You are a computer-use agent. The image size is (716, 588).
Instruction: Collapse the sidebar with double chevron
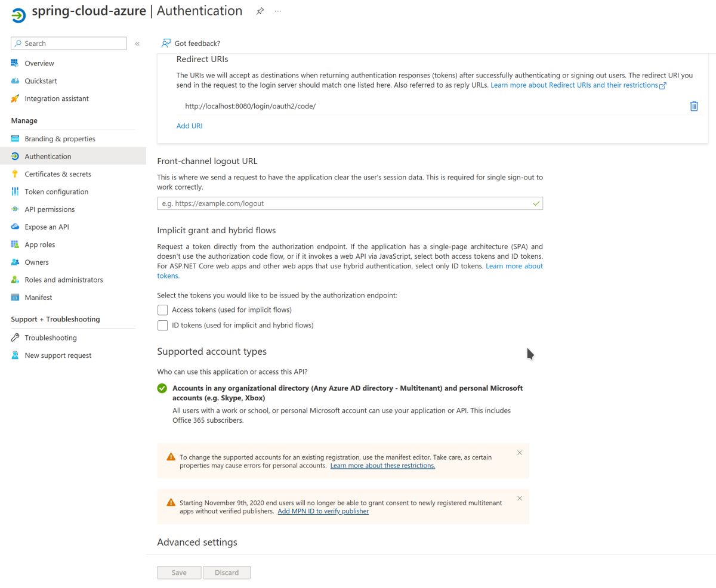(137, 44)
